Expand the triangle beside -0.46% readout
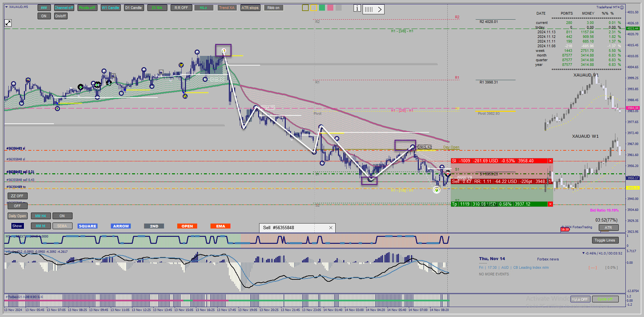This screenshot has height=317, width=644. (583, 253)
